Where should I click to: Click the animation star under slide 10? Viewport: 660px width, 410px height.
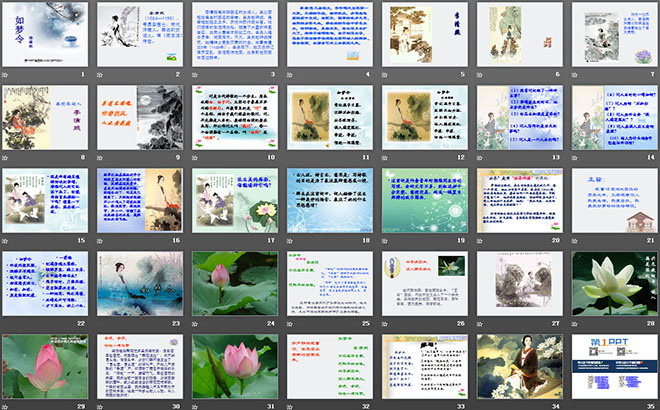click(x=195, y=158)
